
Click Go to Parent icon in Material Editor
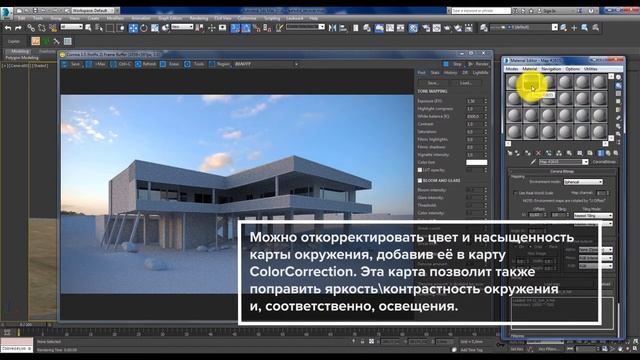[x=608, y=153]
